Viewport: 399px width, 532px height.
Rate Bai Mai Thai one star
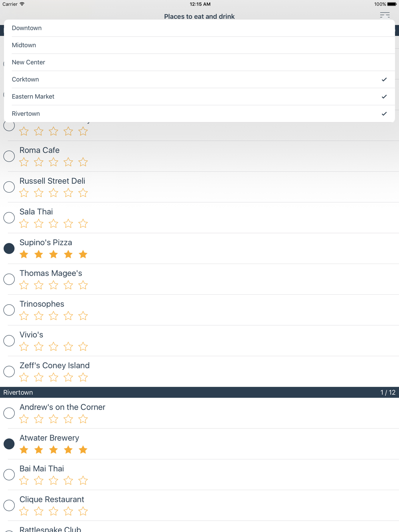24,480
